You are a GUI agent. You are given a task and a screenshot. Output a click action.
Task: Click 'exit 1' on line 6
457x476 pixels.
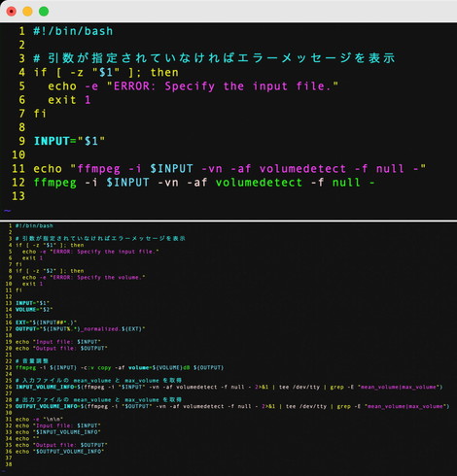tap(69, 100)
